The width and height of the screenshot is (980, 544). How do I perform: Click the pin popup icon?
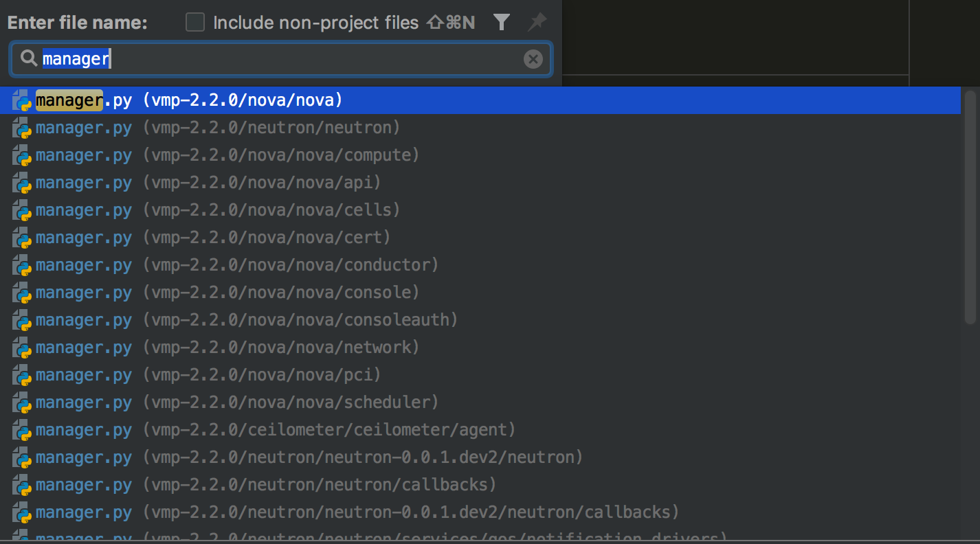point(537,23)
